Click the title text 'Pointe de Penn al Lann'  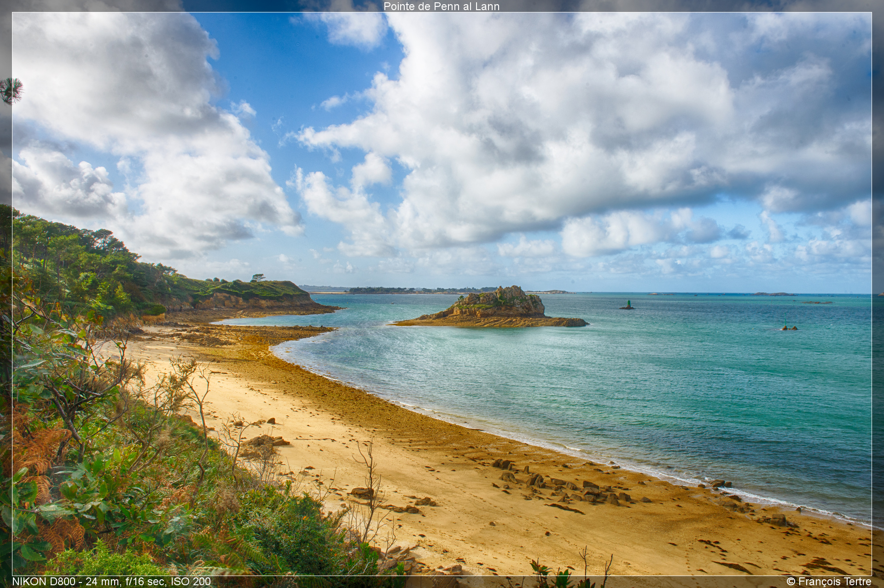tap(442, 6)
